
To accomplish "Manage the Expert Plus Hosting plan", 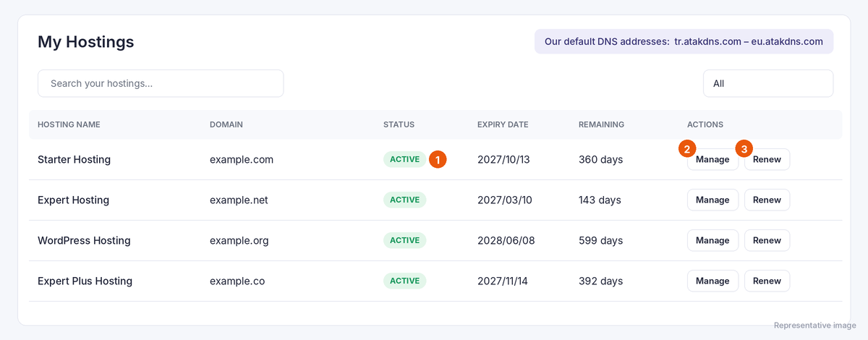I will [712, 281].
